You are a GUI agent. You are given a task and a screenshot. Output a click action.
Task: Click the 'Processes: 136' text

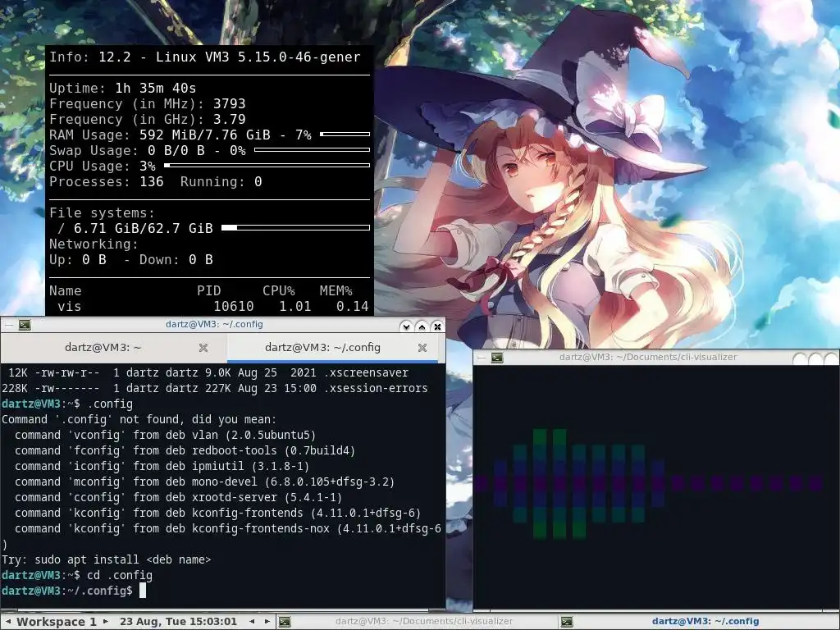[x=106, y=182]
